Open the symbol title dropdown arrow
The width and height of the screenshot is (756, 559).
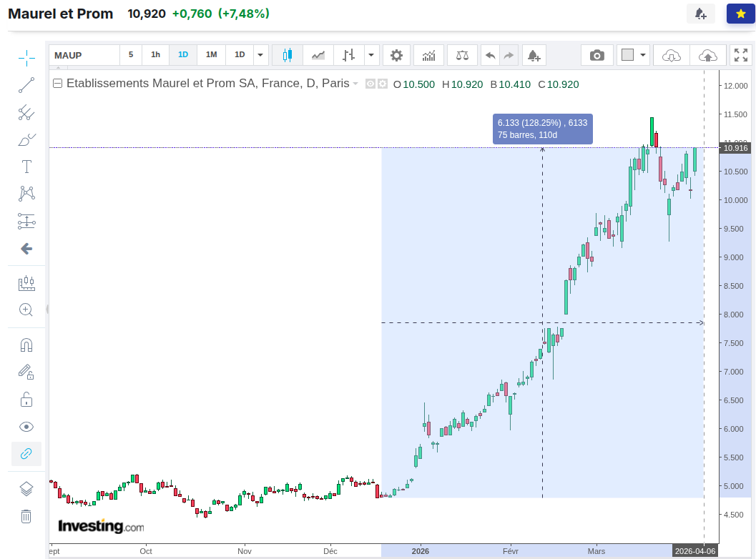coord(355,84)
